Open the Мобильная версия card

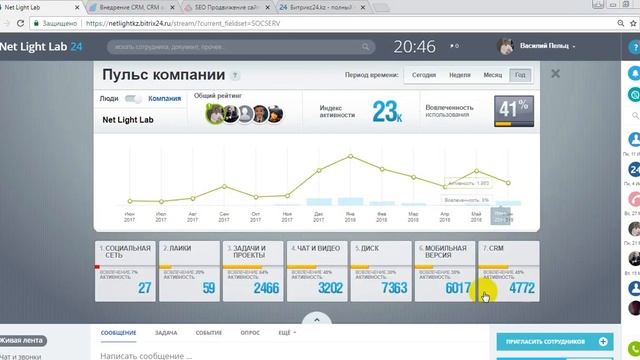point(445,271)
